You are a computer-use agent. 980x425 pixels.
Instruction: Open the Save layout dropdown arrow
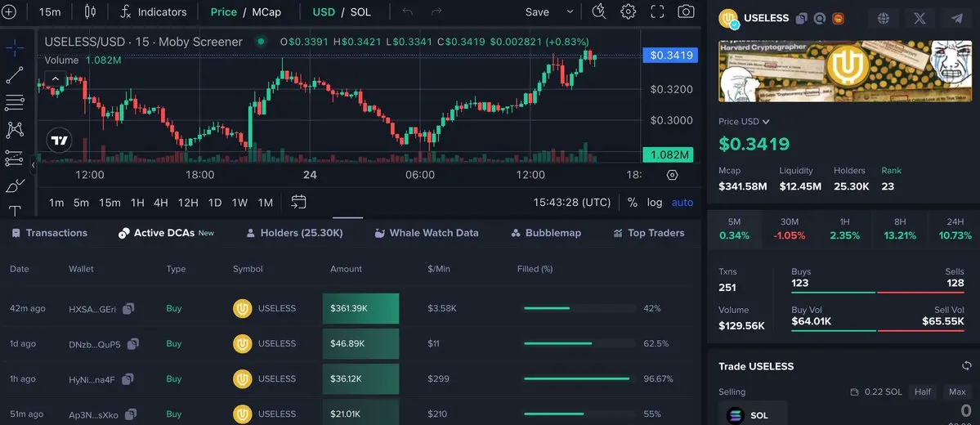coord(570,12)
